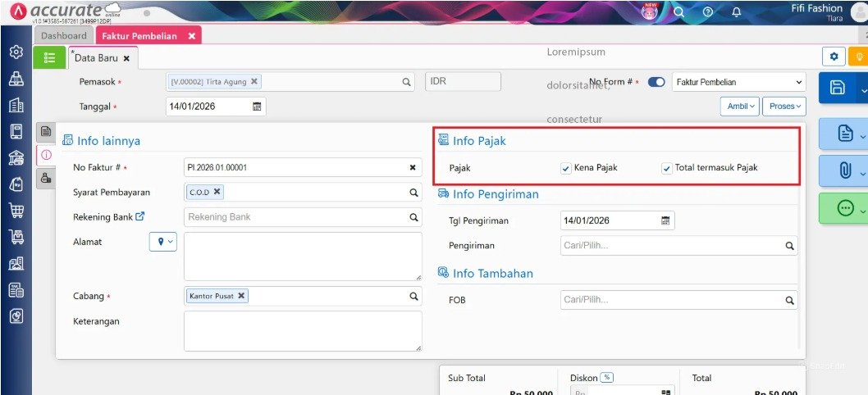Uncheck Total termasuk Pajak checkbox
The width and height of the screenshot is (868, 395).
pos(666,168)
